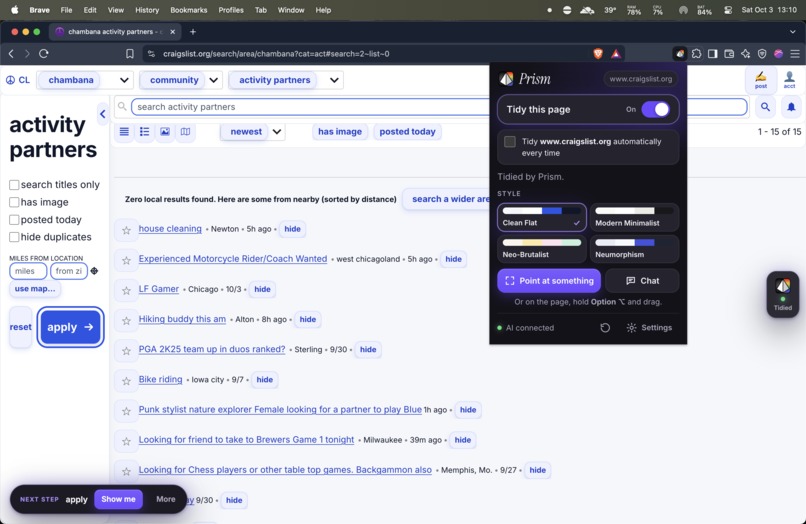806x524 pixels.
Task: Star the LF Gamer listing
Action: pyautogui.click(x=126, y=291)
